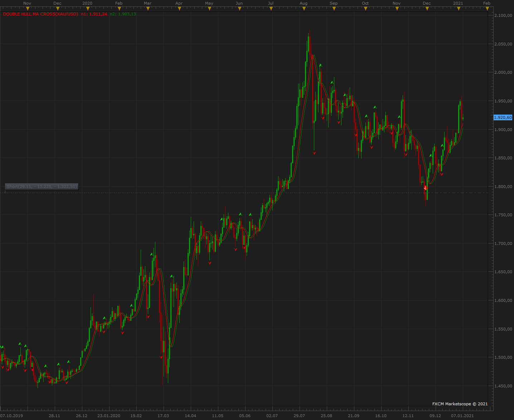Click the 2021 year marker triangle
Image resolution: width=514 pixels, height=420 pixels.
[459, 9]
